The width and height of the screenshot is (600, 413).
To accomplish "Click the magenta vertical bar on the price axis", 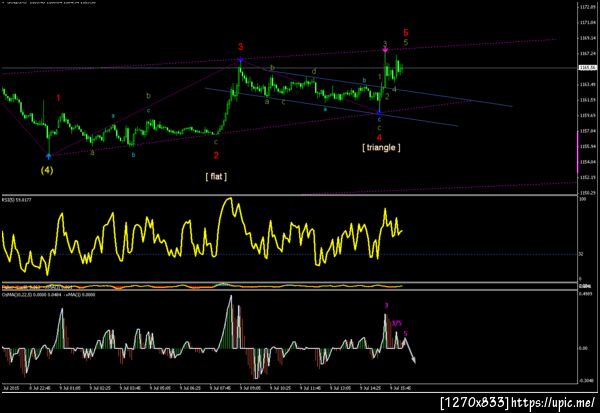I will point(578,152).
